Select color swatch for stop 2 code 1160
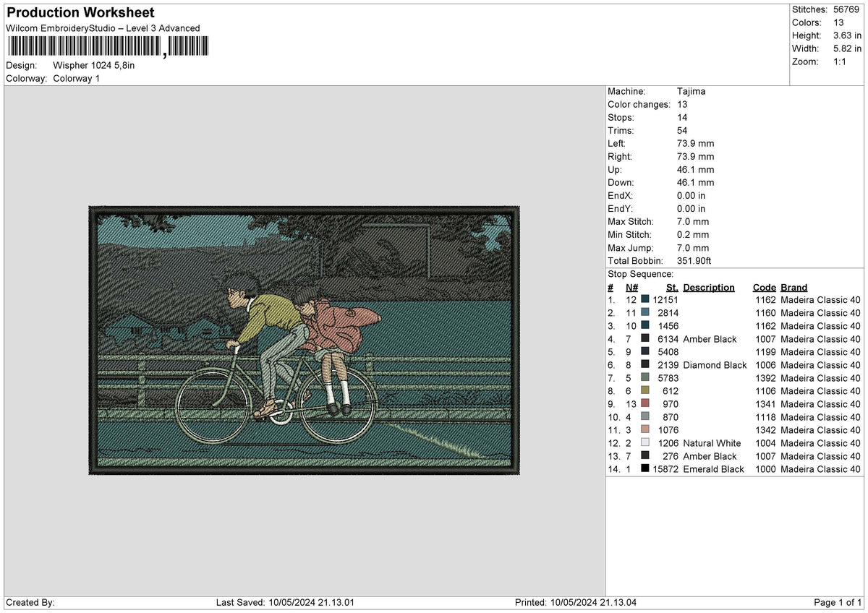Image resolution: width=868 pixels, height=613 pixels. [644, 312]
